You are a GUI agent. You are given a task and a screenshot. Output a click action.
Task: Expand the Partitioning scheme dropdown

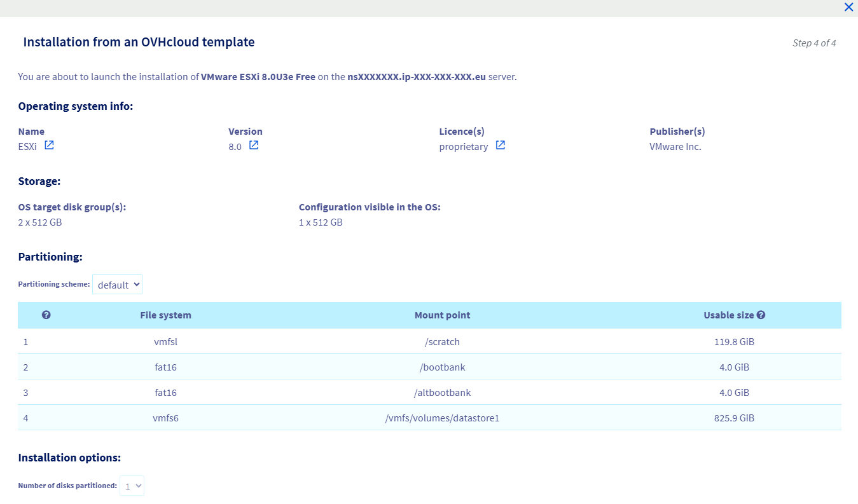point(118,285)
